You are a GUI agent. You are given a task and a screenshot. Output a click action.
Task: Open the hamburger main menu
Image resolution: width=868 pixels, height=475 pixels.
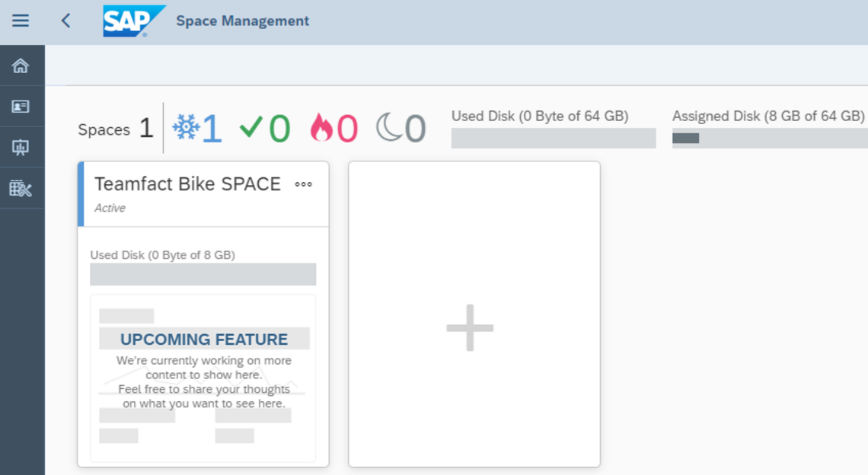point(21,21)
